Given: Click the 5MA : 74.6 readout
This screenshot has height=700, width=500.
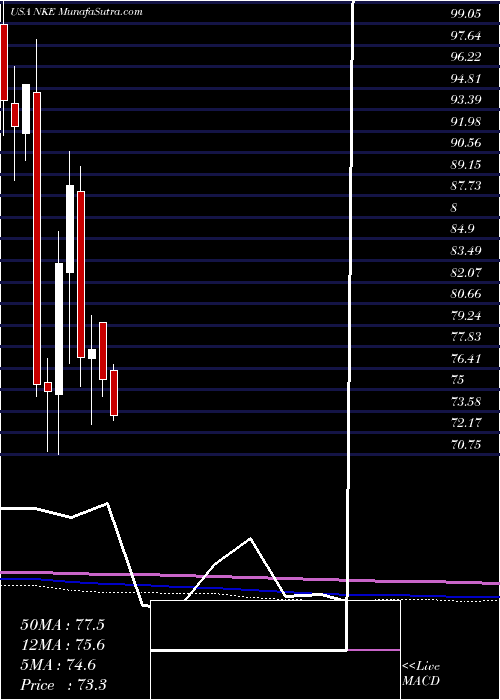Looking at the screenshot, I should click(x=58, y=665).
